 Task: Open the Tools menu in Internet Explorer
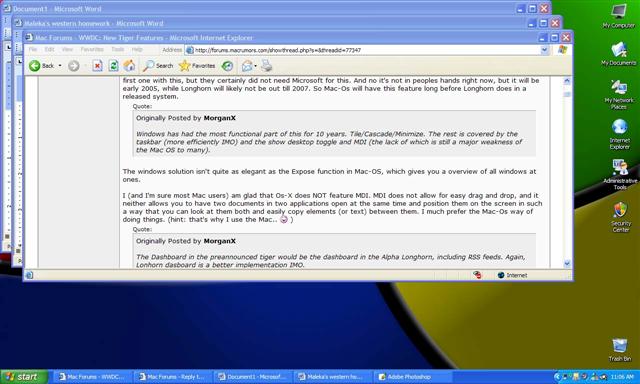[118, 49]
